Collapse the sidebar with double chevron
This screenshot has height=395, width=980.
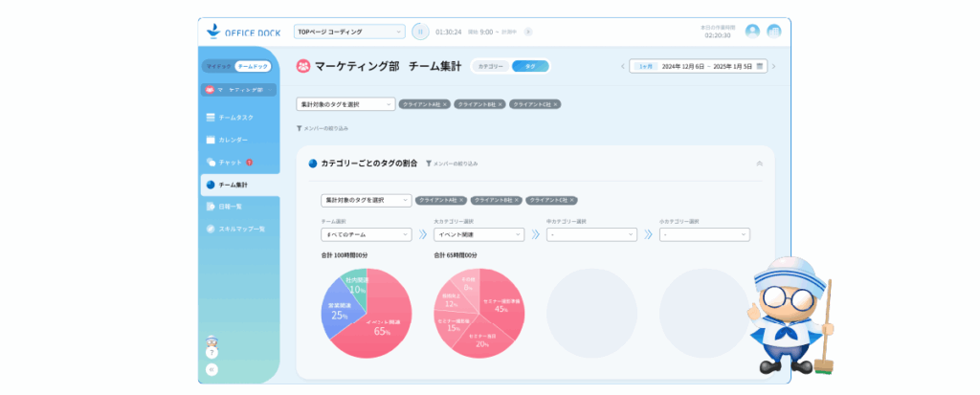point(212,369)
